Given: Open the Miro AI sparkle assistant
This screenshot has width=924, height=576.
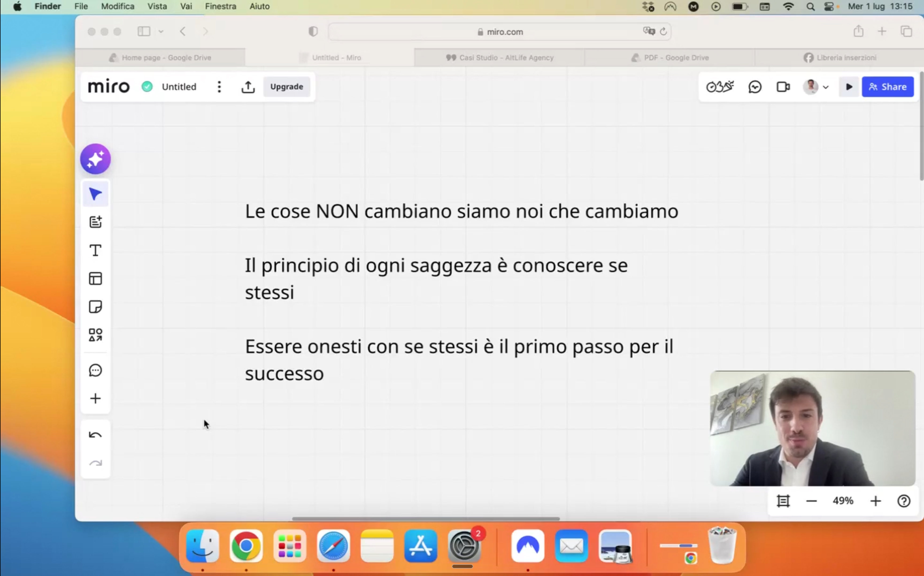Looking at the screenshot, I should 95,159.
